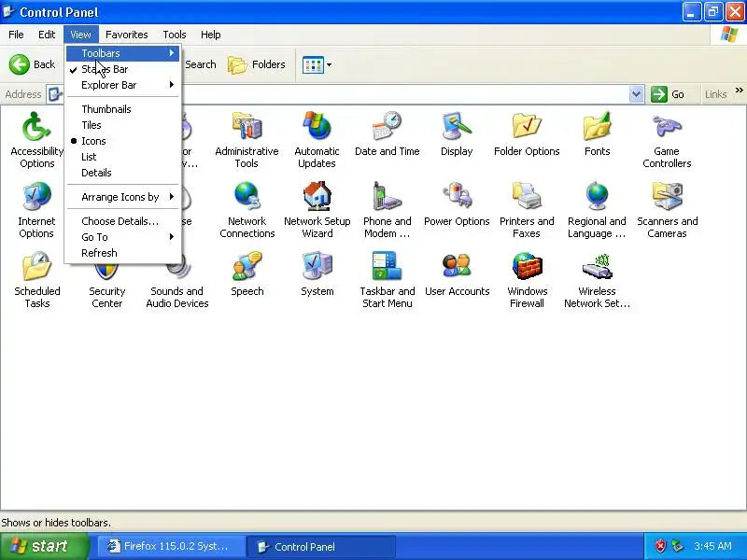Open Scanners and Cameras

pos(667,209)
